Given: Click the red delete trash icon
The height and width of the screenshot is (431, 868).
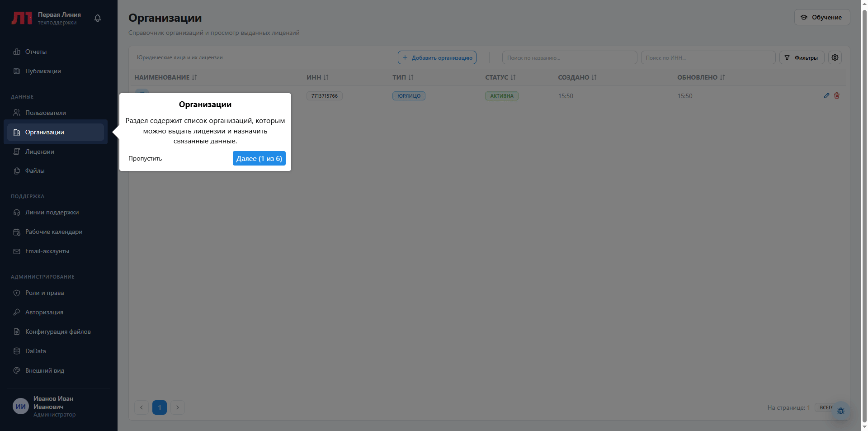Looking at the screenshot, I should click(x=837, y=95).
